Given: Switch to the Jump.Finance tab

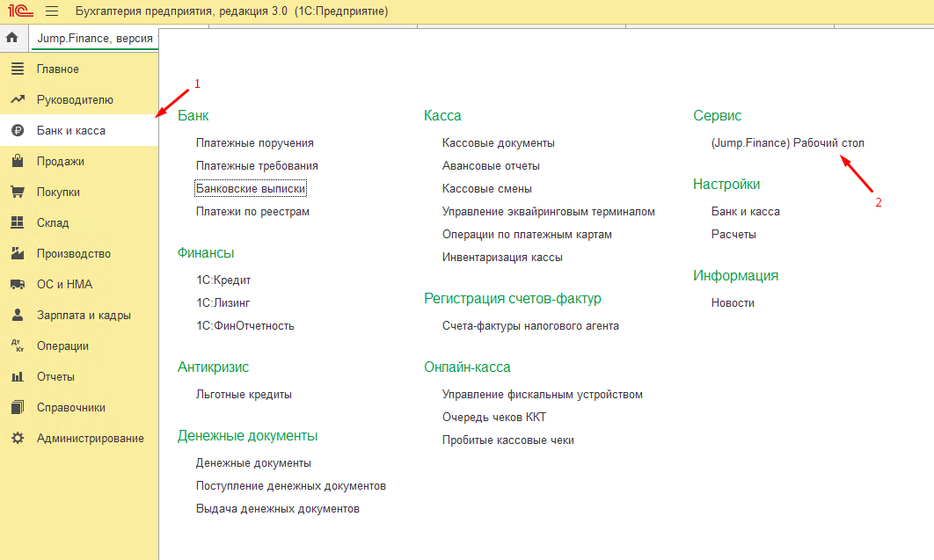Looking at the screenshot, I should click(95, 39).
